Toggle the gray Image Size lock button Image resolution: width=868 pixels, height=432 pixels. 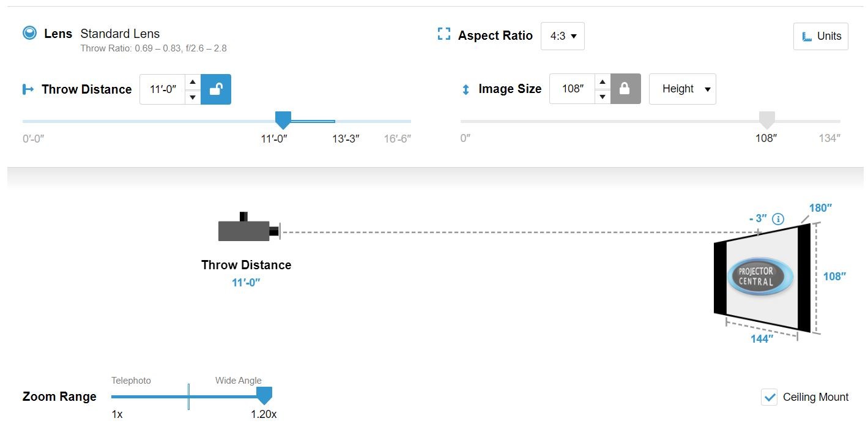[625, 89]
